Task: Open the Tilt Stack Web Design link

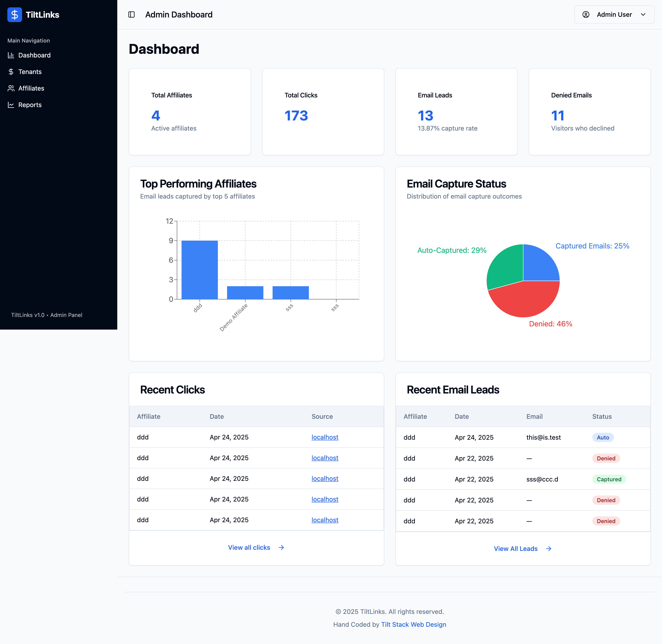Action: (x=413, y=624)
